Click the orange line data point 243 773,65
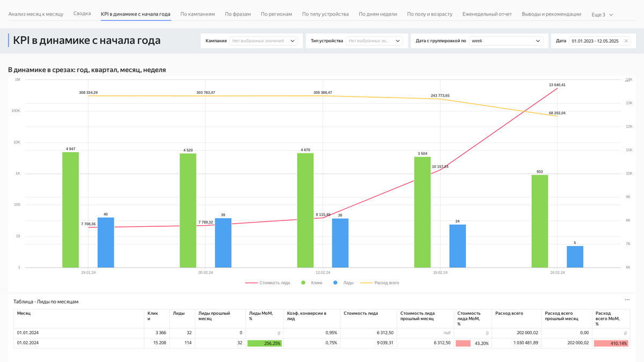Viewport: 644px width, 362px height. coord(440,99)
